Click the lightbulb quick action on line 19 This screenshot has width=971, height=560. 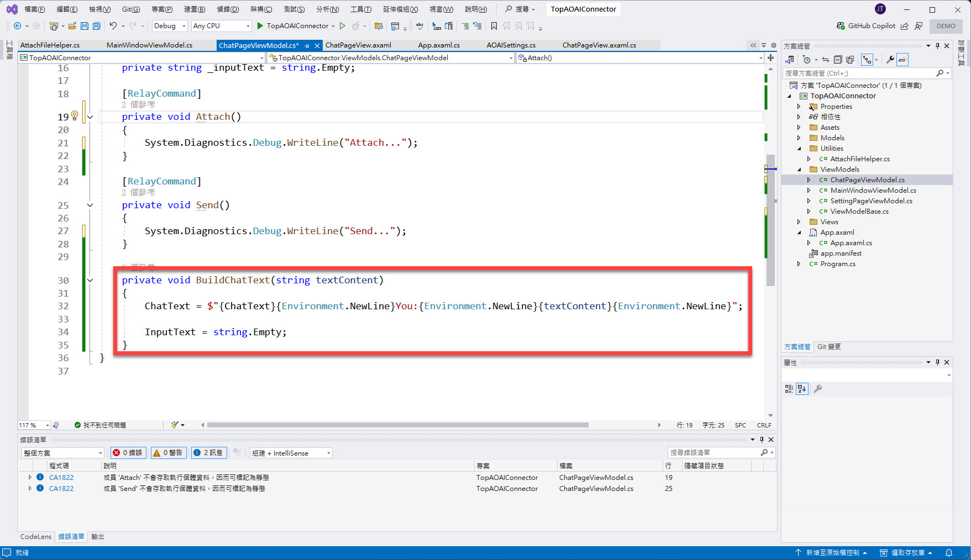click(75, 116)
